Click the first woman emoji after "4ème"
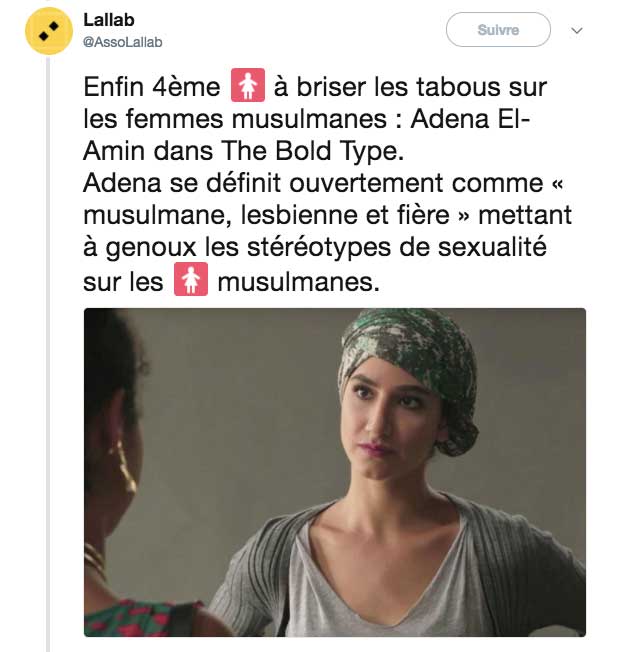622x652 pixels. pos(246,86)
